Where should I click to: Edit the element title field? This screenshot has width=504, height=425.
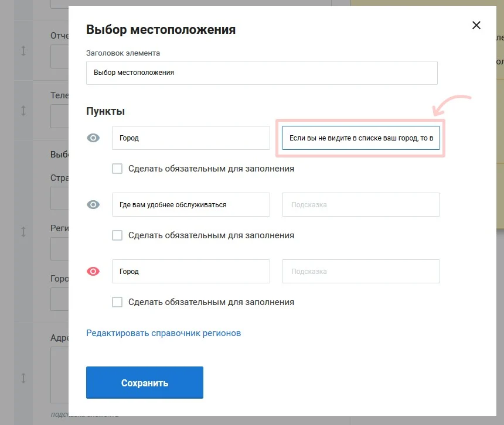pos(261,73)
